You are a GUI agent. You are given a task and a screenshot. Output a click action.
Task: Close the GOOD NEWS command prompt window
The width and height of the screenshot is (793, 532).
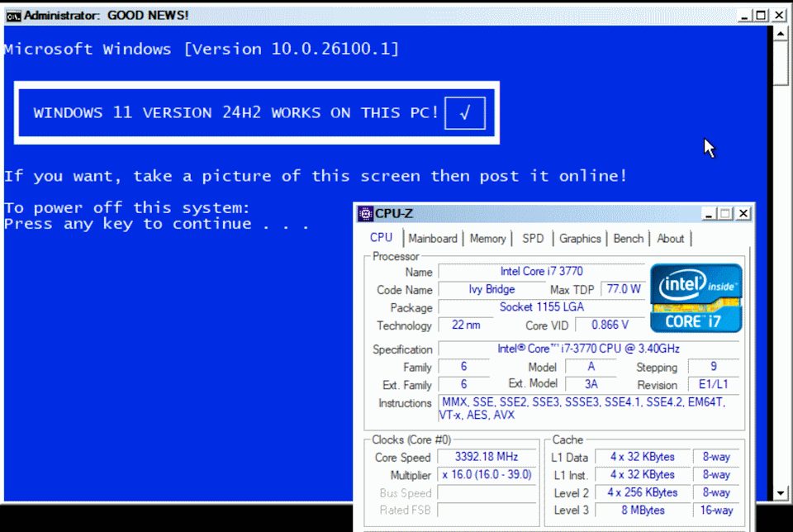(779, 16)
